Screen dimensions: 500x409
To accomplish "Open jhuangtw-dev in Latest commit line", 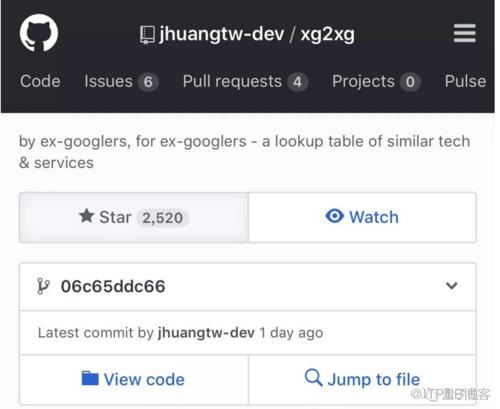I will pos(206,333).
